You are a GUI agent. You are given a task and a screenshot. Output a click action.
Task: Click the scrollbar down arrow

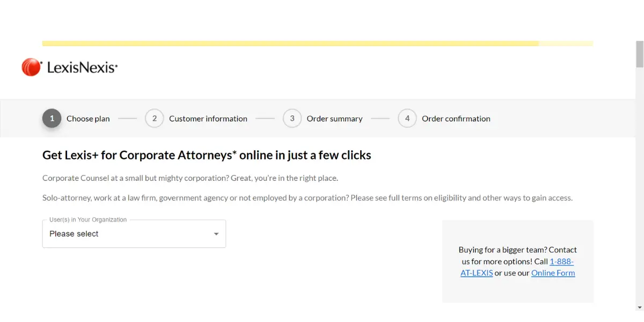coord(639,308)
